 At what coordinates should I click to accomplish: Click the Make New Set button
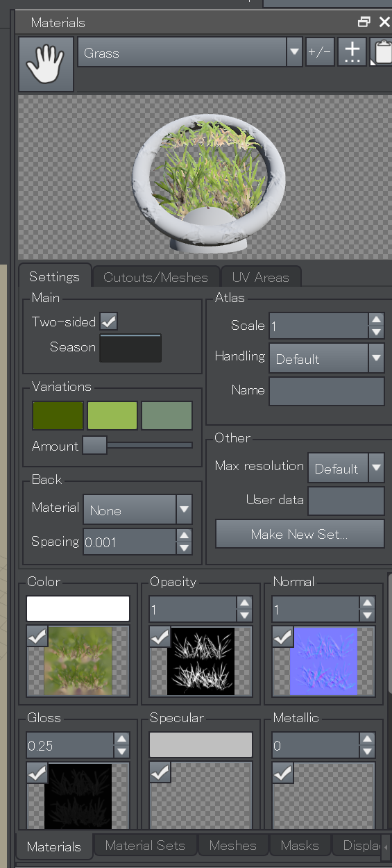pos(300,534)
